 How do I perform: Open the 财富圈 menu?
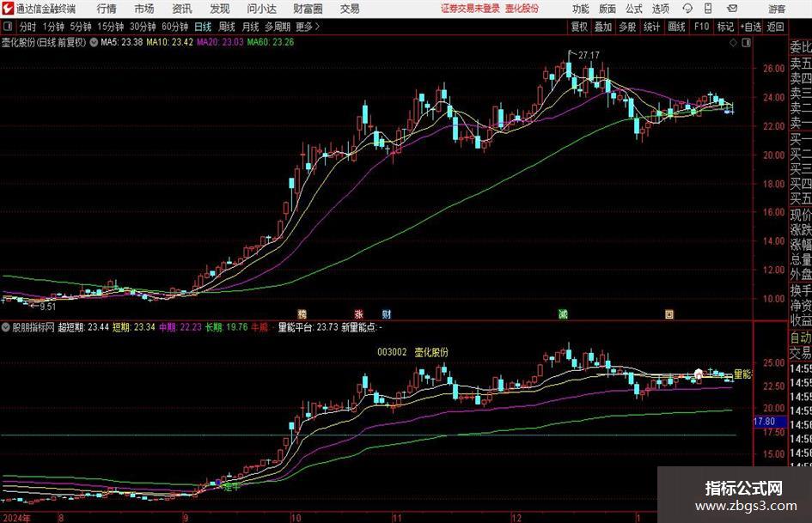click(308, 9)
